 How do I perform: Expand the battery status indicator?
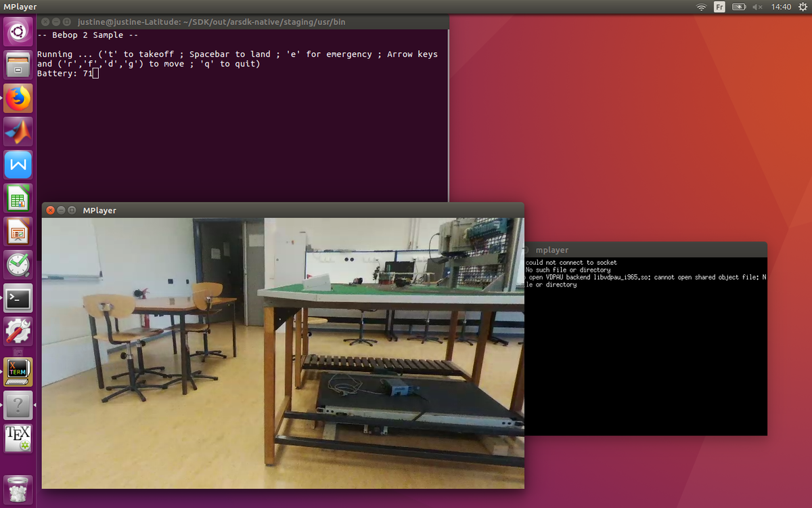(739, 7)
